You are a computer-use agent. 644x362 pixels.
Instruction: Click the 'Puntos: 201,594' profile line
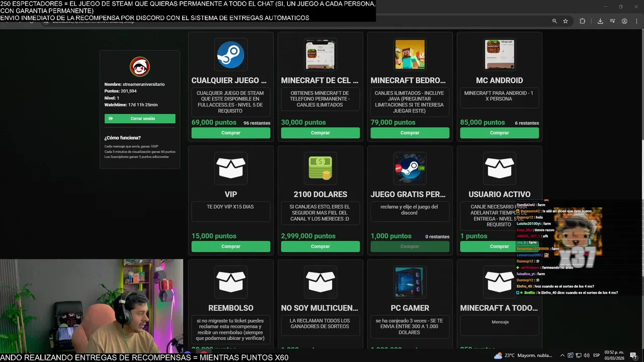coord(120,91)
